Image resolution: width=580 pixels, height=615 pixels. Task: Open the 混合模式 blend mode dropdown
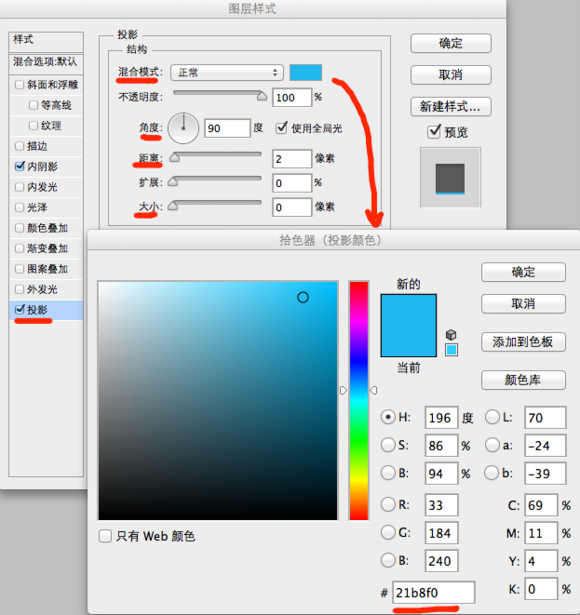coord(227,73)
